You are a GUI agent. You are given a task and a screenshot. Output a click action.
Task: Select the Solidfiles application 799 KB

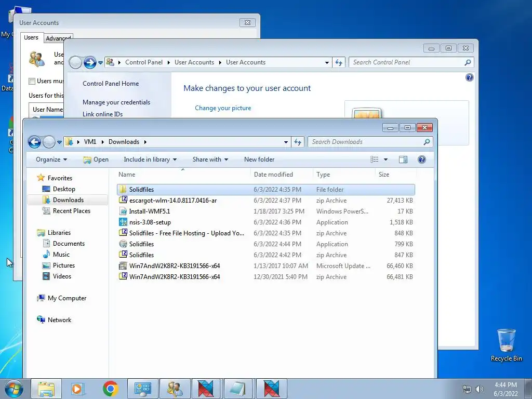tap(265, 244)
